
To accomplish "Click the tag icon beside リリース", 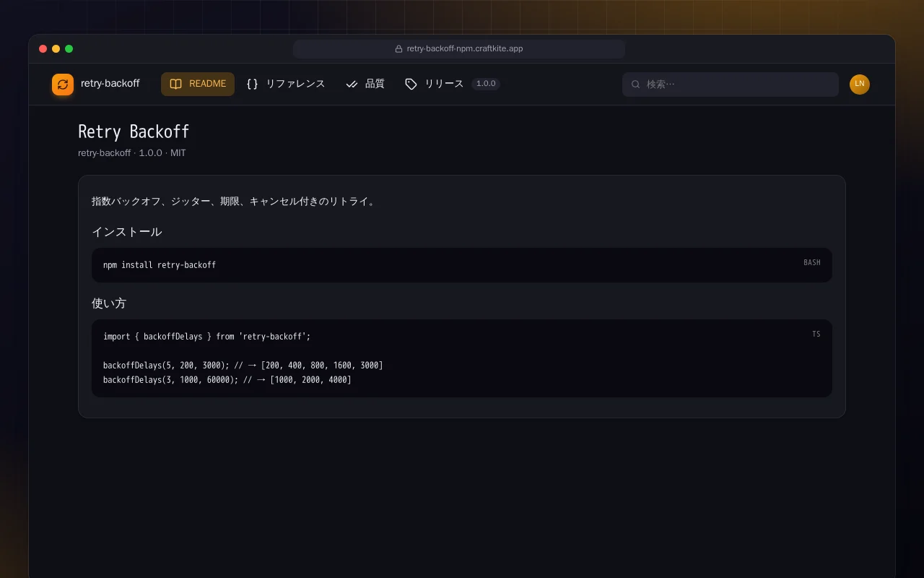I will click(411, 84).
